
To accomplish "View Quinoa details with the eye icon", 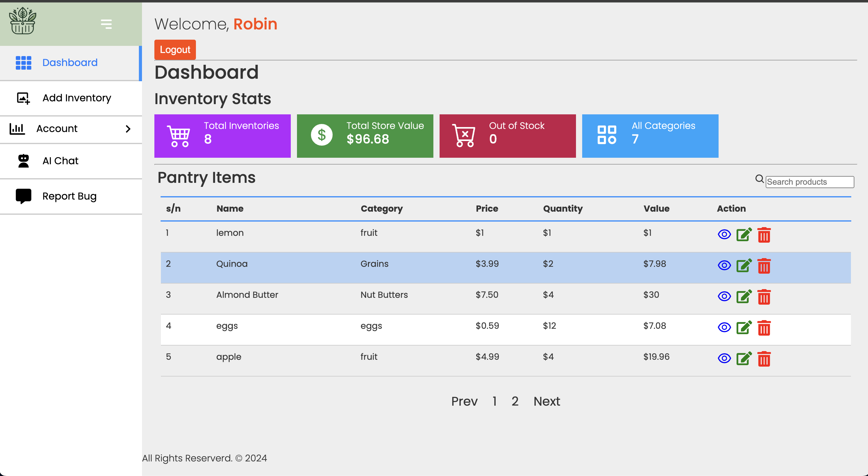I will point(724,266).
